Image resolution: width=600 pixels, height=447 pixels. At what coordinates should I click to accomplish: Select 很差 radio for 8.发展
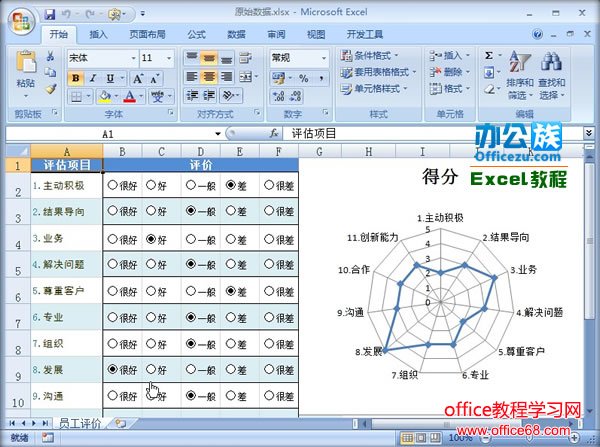(x=269, y=369)
